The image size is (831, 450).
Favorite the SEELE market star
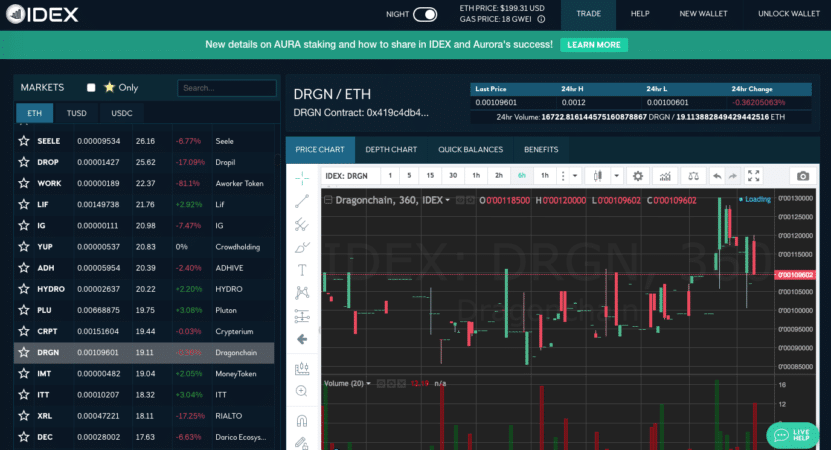coord(24,141)
